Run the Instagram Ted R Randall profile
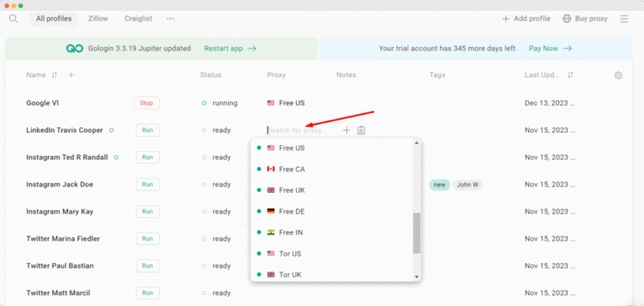Viewport: 644px width, 306px height. point(148,158)
